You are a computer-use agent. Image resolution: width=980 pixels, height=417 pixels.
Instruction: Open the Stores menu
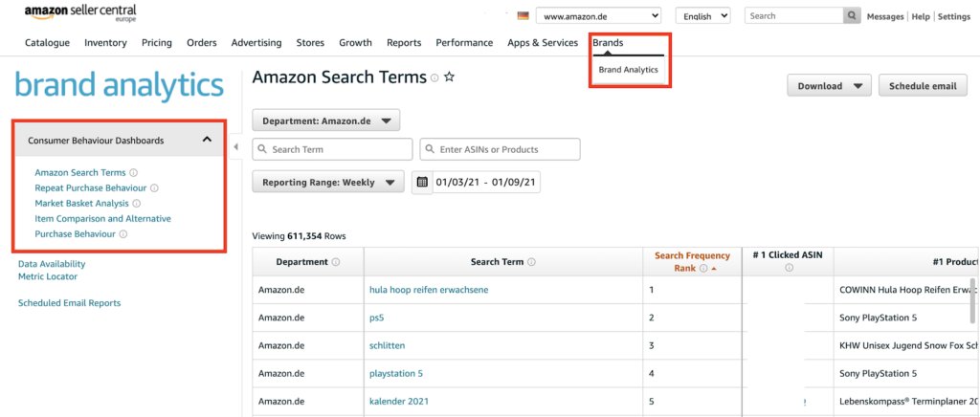[311, 42]
